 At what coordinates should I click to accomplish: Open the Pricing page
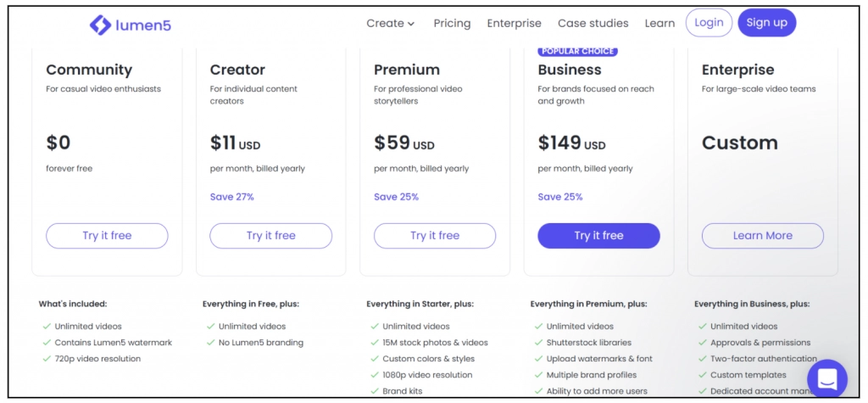click(x=452, y=23)
